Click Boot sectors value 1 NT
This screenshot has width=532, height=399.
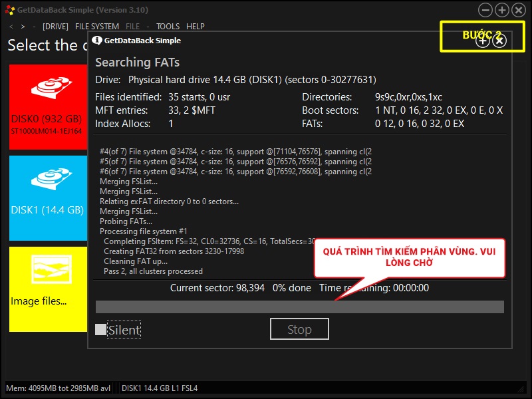[439, 110]
